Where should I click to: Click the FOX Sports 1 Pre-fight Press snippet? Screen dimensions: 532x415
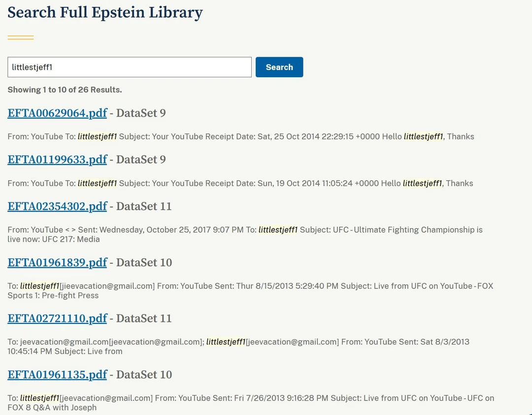tap(250, 290)
